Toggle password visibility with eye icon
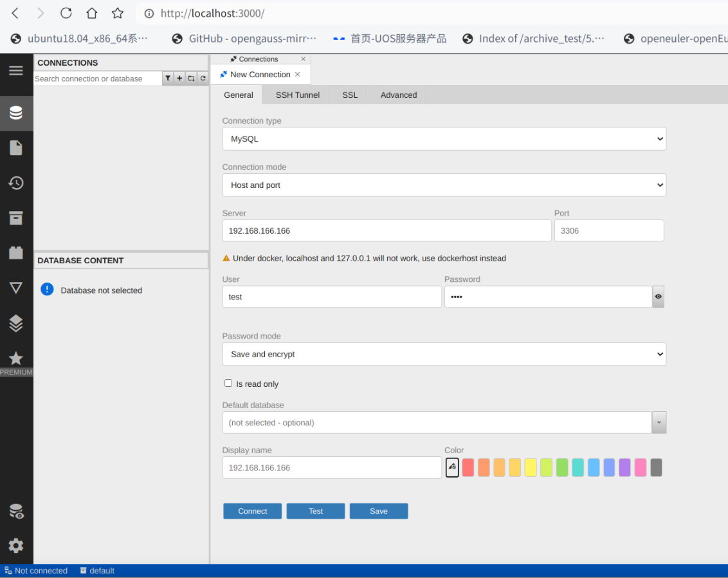The height and width of the screenshot is (578, 728). 658,297
